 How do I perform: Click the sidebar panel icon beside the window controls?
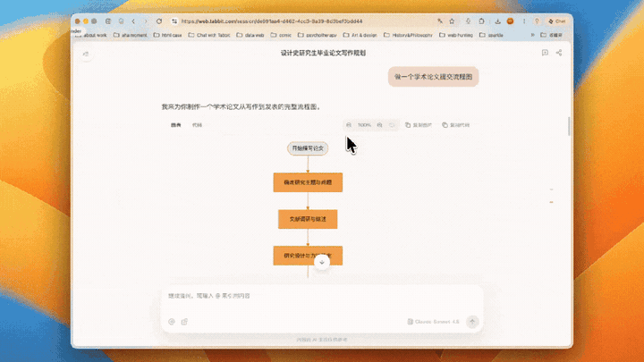click(108, 21)
